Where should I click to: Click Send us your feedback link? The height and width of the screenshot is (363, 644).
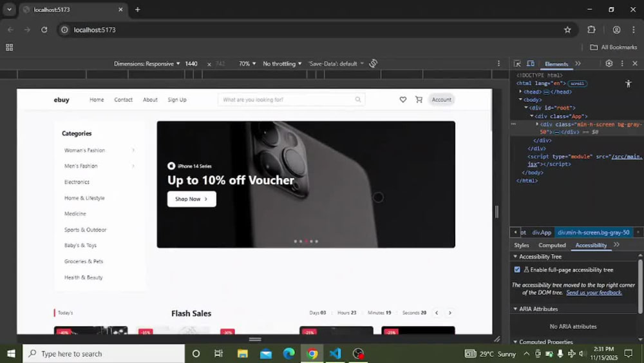pyautogui.click(x=594, y=293)
